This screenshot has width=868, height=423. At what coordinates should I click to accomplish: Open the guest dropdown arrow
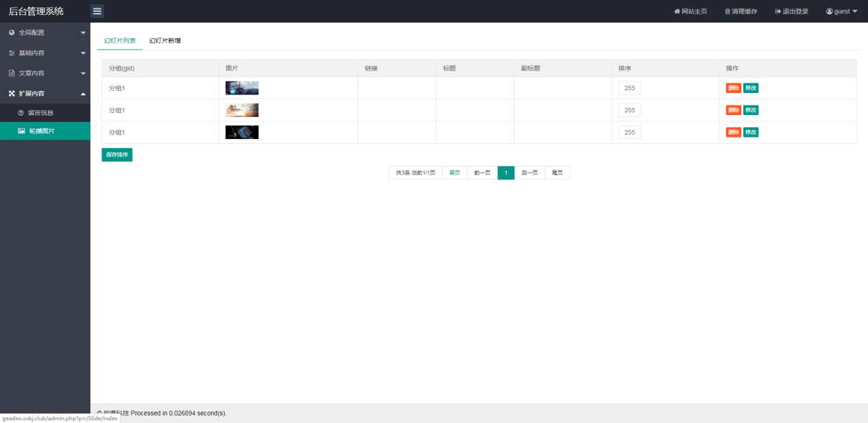pos(854,12)
